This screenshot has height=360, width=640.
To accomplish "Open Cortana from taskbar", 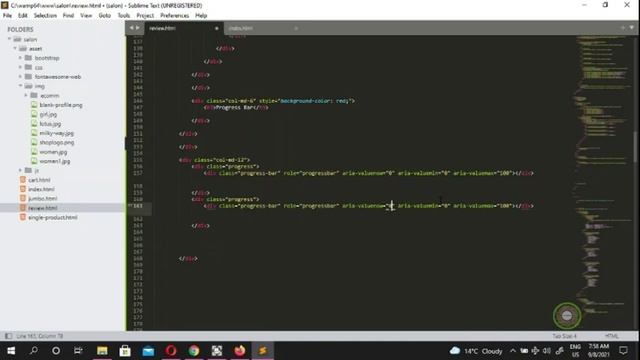I will pos(56,351).
